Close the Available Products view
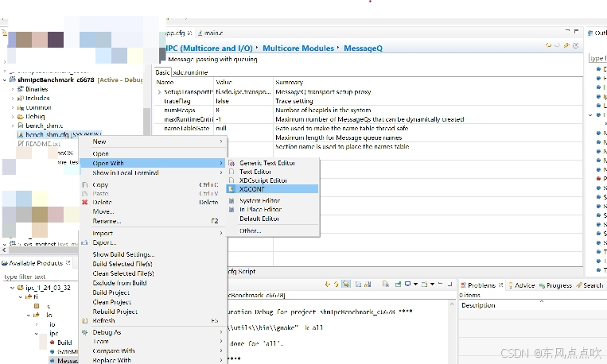 pos(68,262)
